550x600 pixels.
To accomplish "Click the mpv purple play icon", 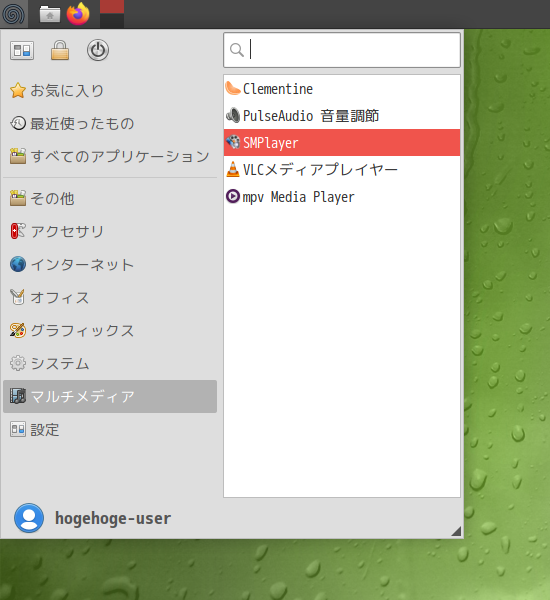I will click(233, 196).
